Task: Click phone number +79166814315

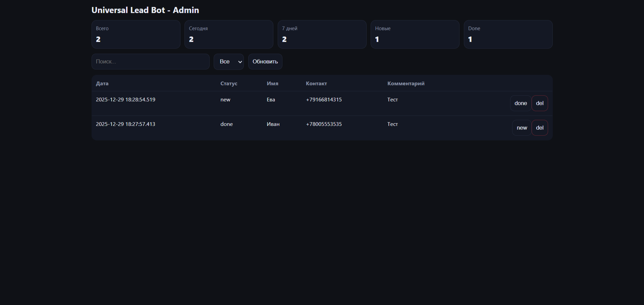Action: point(324,100)
